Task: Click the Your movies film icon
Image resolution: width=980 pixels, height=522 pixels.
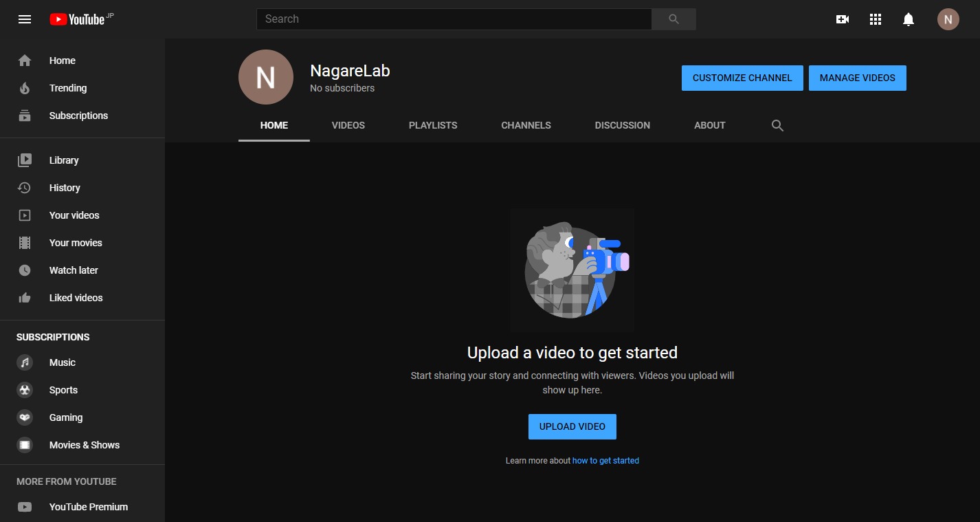Action: [x=25, y=243]
